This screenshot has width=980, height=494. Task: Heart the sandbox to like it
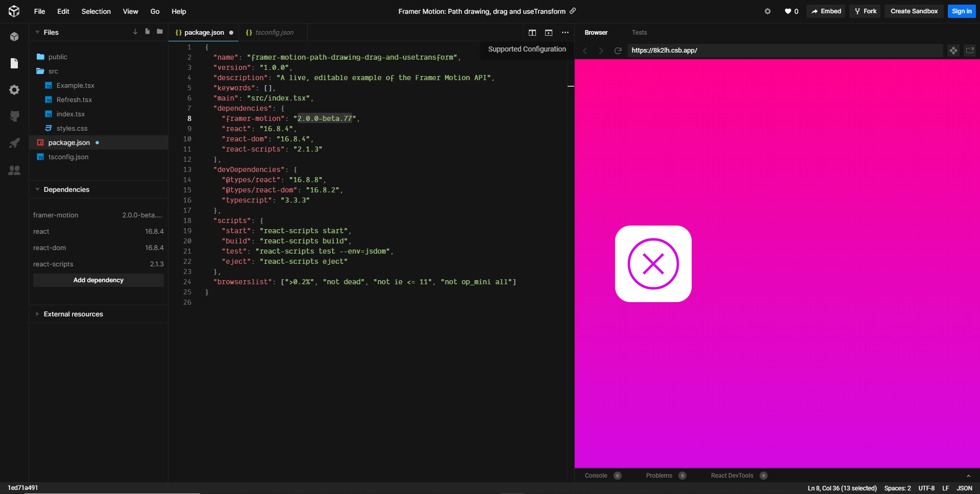pos(788,11)
